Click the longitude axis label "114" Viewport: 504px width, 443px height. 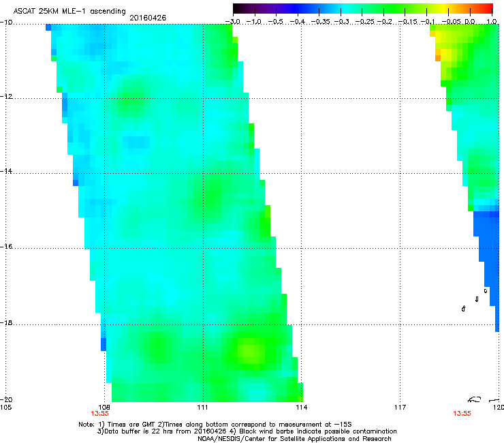tap(302, 408)
